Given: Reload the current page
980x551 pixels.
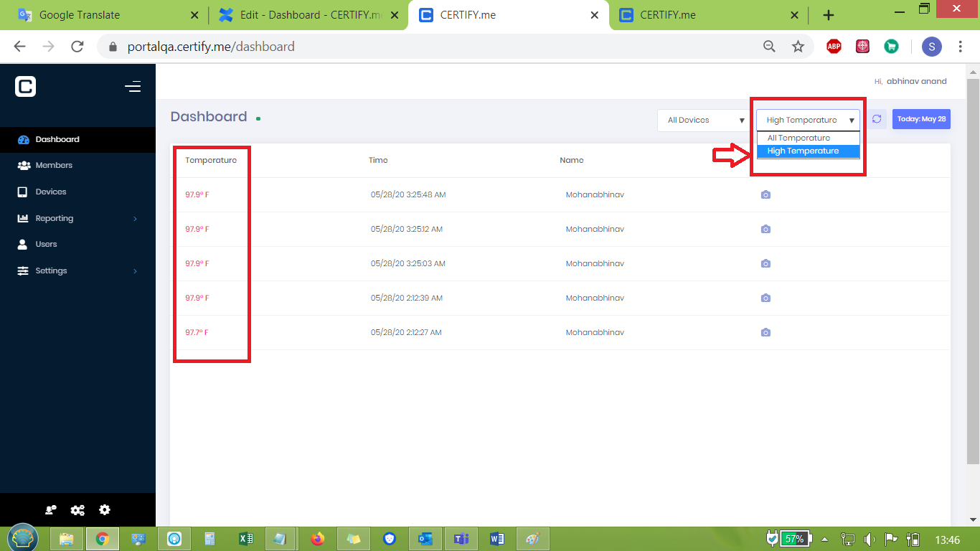Looking at the screenshot, I should (77, 47).
